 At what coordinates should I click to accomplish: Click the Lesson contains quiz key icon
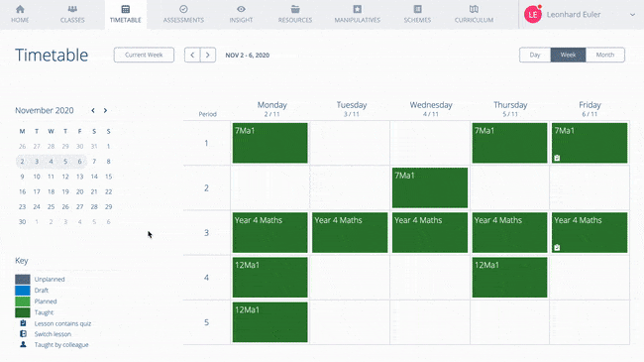point(23,323)
